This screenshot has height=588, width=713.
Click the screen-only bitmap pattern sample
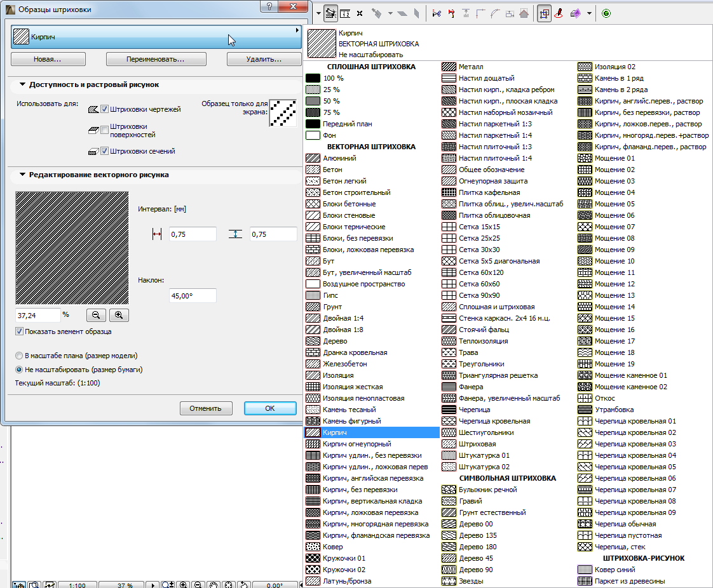283,112
